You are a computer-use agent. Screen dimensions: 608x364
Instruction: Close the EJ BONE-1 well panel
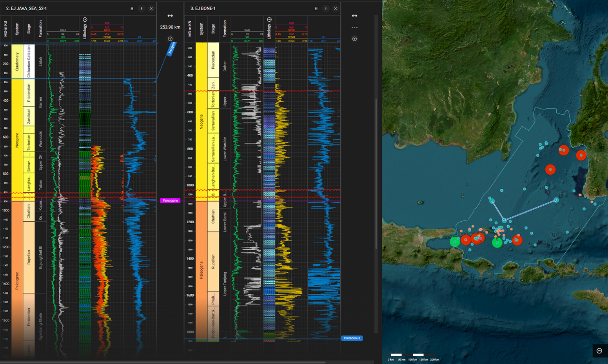[x=335, y=9]
